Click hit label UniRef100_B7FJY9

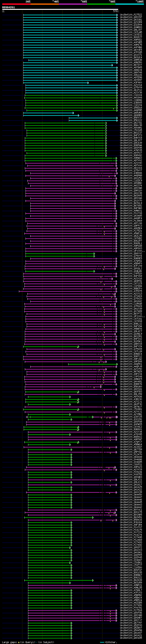click(131, 266)
